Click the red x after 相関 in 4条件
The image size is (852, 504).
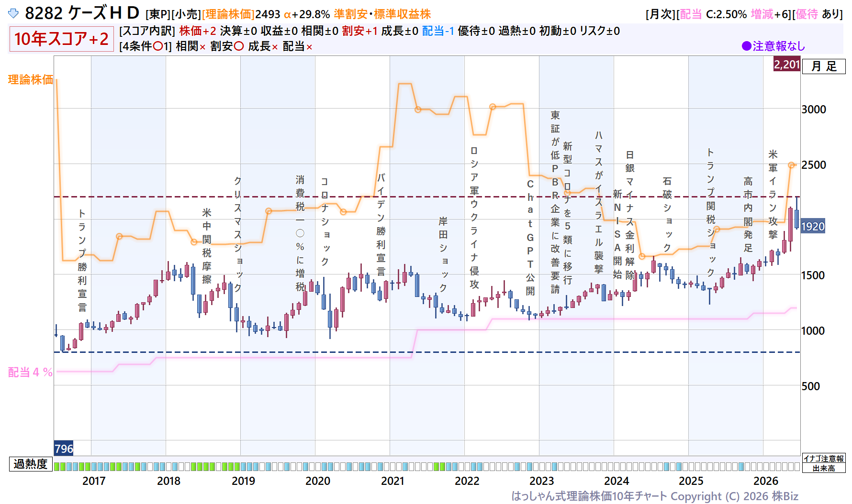202,47
